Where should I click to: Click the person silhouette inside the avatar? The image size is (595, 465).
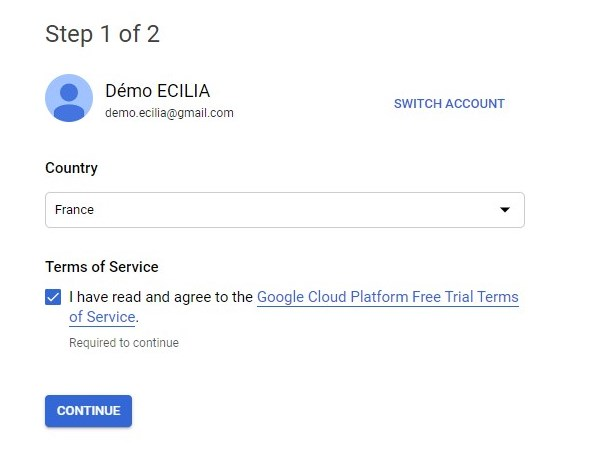coord(69,102)
